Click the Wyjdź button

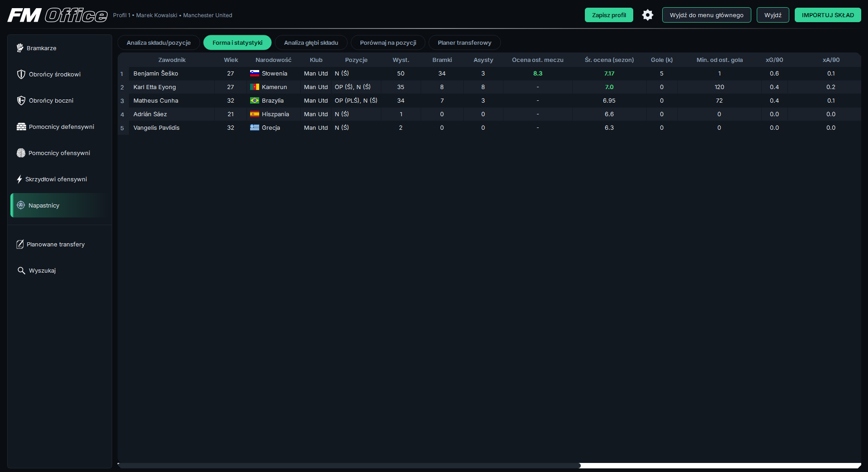coord(773,15)
